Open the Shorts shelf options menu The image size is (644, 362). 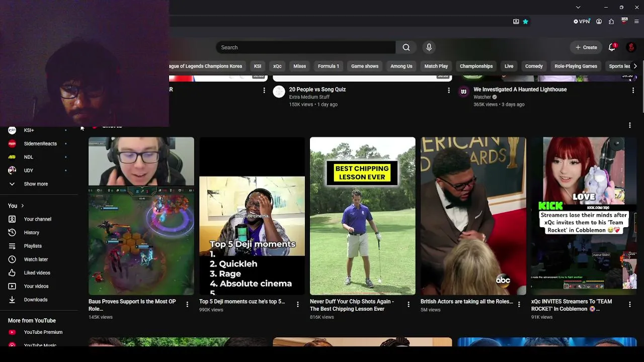(x=629, y=125)
